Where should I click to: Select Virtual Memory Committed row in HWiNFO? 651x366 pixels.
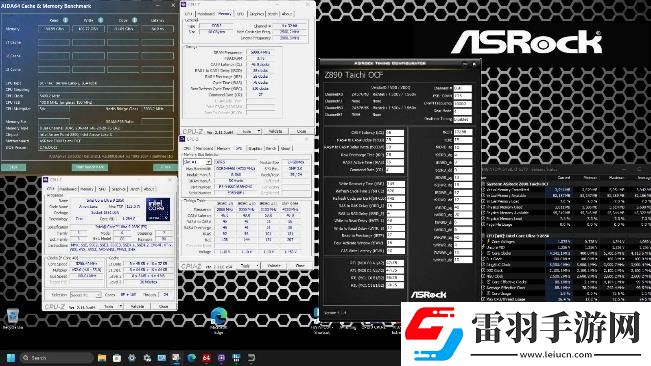click(x=567, y=189)
